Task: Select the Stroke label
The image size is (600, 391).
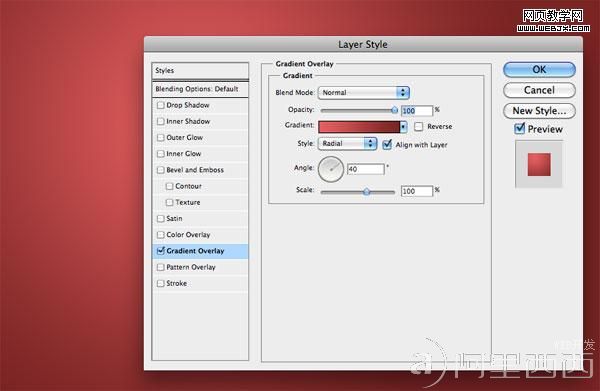Action: (177, 283)
